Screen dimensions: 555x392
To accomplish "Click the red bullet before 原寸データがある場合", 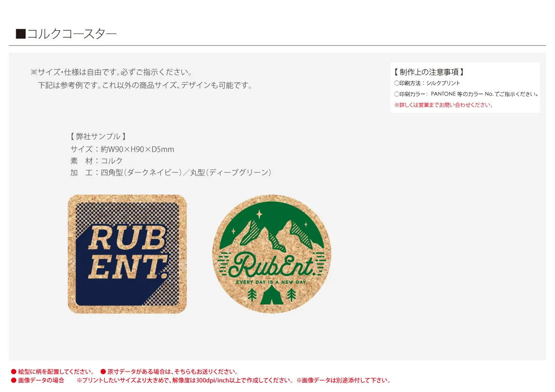I will point(103,372).
